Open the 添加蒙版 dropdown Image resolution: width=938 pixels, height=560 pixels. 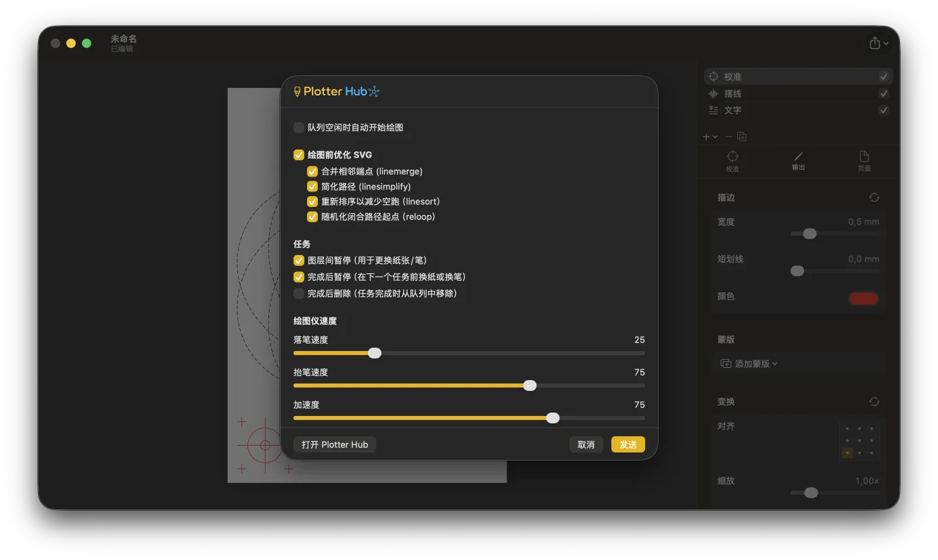coord(749,364)
